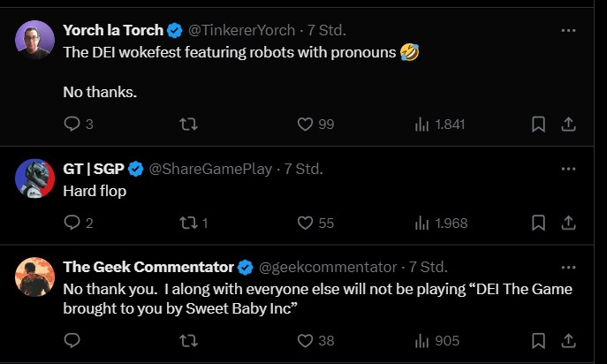Viewport: 607px width, 364px height.
Task: Bookmark the "Hard flop" tweet
Action: [x=538, y=223]
